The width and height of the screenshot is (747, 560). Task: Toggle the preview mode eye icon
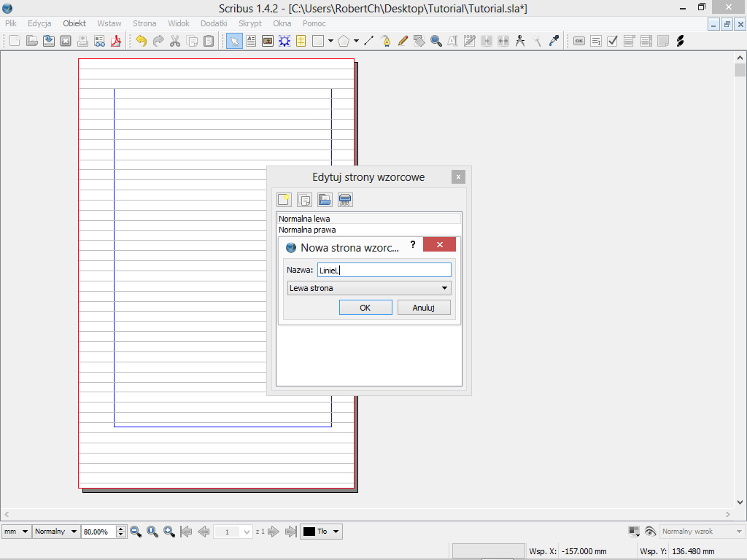pyautogui.click(x=650, y=532)
